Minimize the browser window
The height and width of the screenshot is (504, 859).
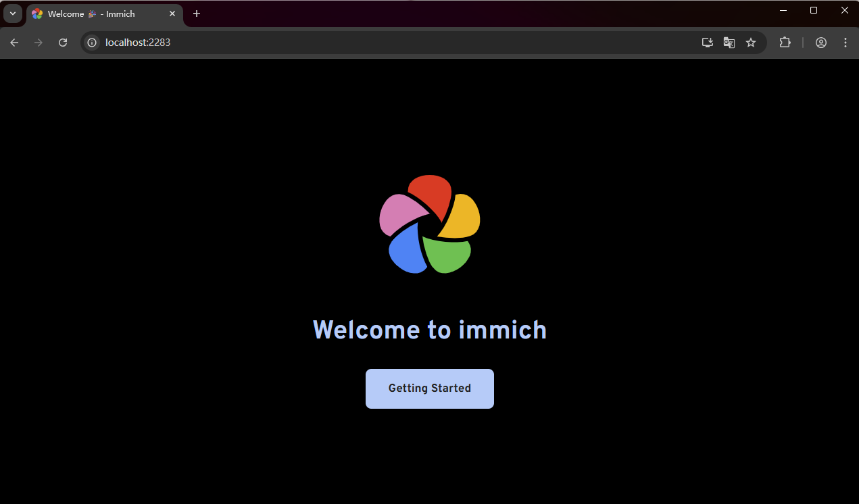click(783, 10)
